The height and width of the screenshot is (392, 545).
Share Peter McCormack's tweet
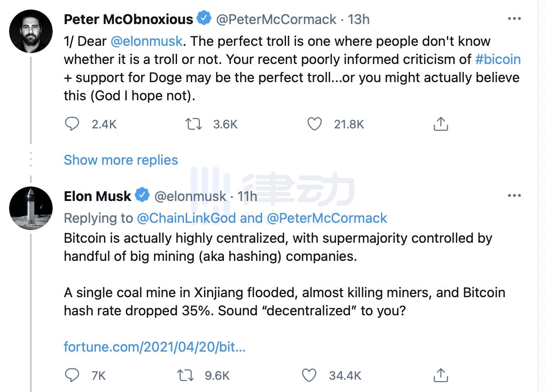point(441,124)
